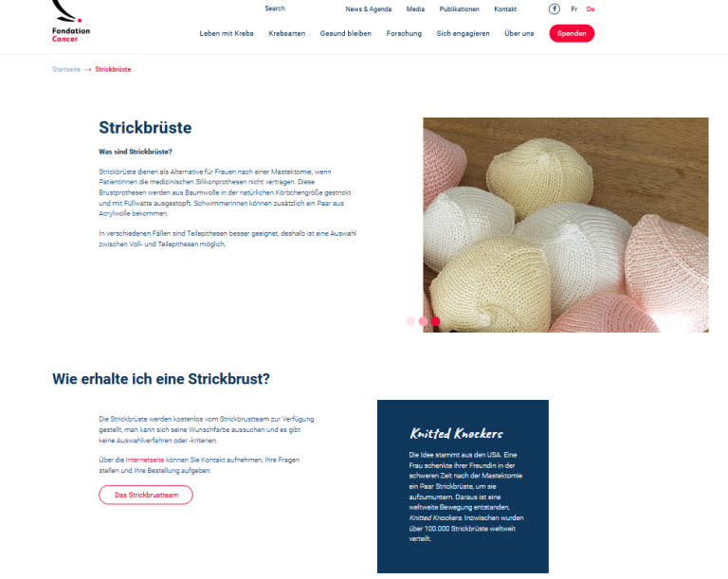Viewport: 728px width, 579px height.
Task: Follow the Internetseite link
Action: coord(145,461)
